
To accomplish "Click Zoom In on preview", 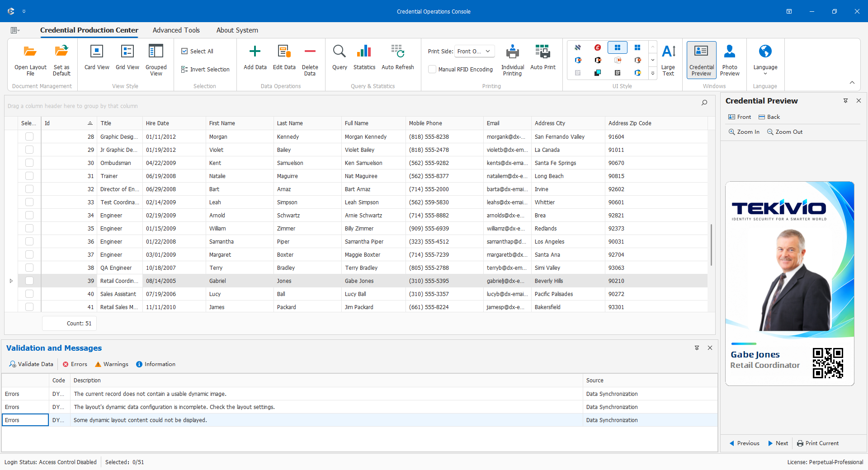I will 744,132.
